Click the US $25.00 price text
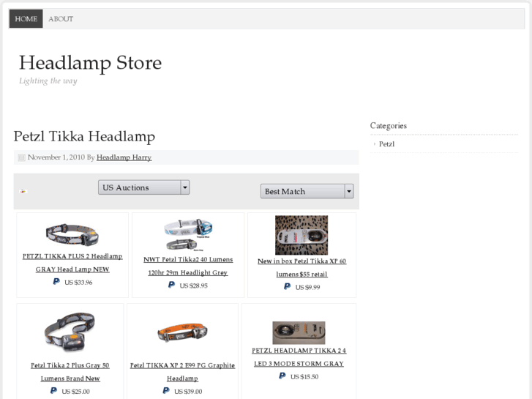Image resolution: width=532 pixels, height=399 pixels. (75, 392)
